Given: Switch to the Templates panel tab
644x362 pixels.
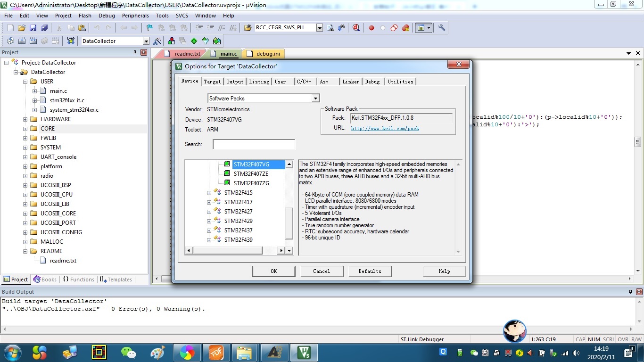Looking at the screenshot, I should [x=116, y=280].
